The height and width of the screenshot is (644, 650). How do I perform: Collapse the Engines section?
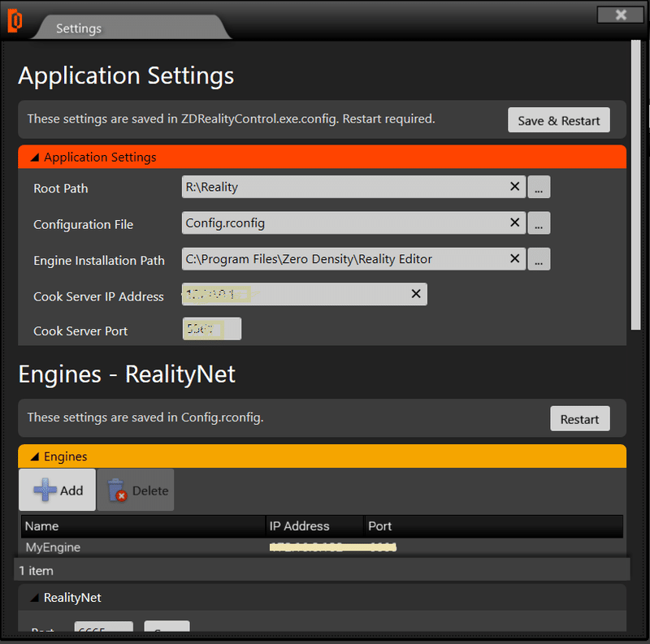tap(35, 456)
